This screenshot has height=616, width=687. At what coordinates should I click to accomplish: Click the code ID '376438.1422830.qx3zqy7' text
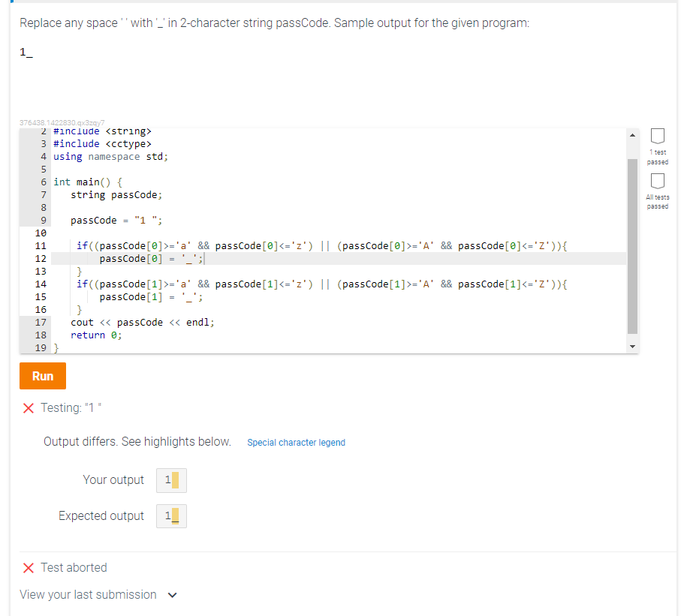click(61, 122)
